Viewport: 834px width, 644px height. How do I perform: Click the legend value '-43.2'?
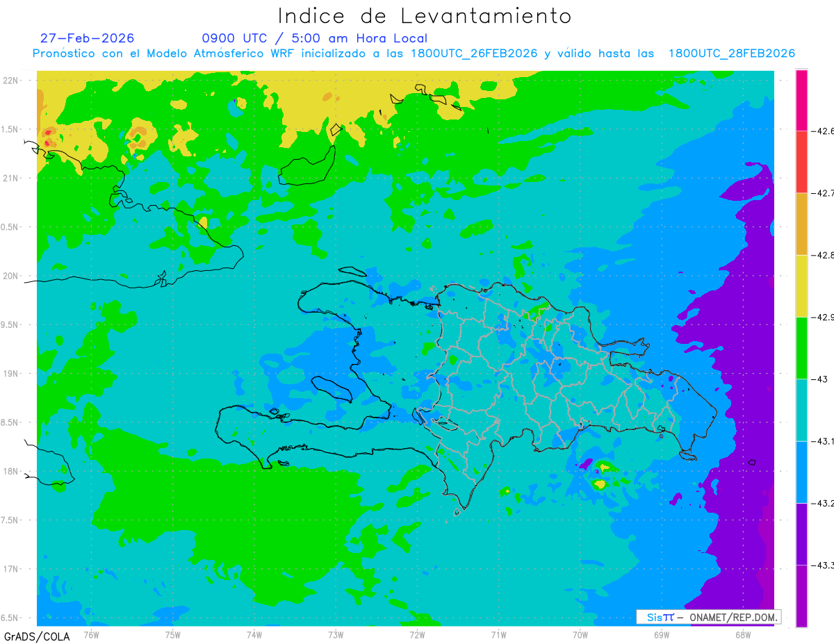pos(823,503)
